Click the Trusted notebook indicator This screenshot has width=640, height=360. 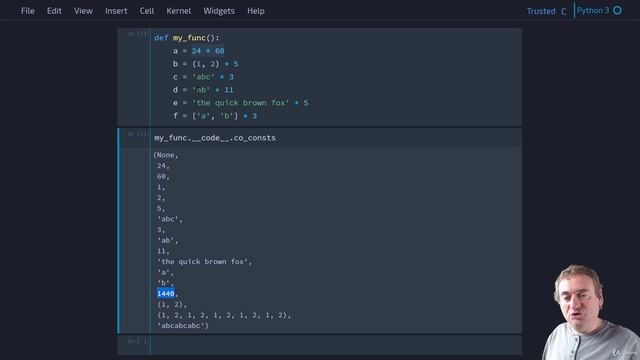click(x=541, y=11)
